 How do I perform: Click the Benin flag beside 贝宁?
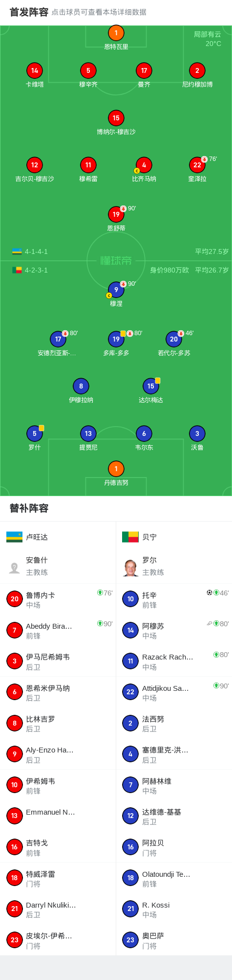pyautogui.click(x=130, y=537)
